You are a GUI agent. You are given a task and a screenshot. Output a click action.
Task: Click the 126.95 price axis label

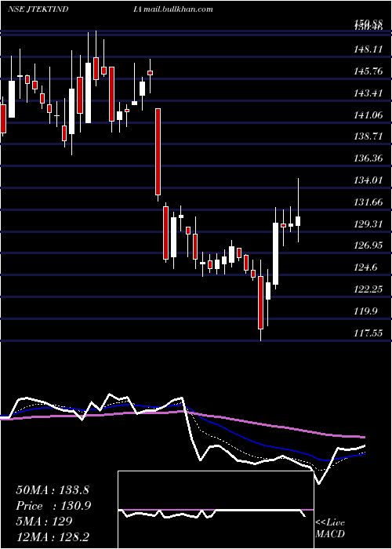pos(368,245)
